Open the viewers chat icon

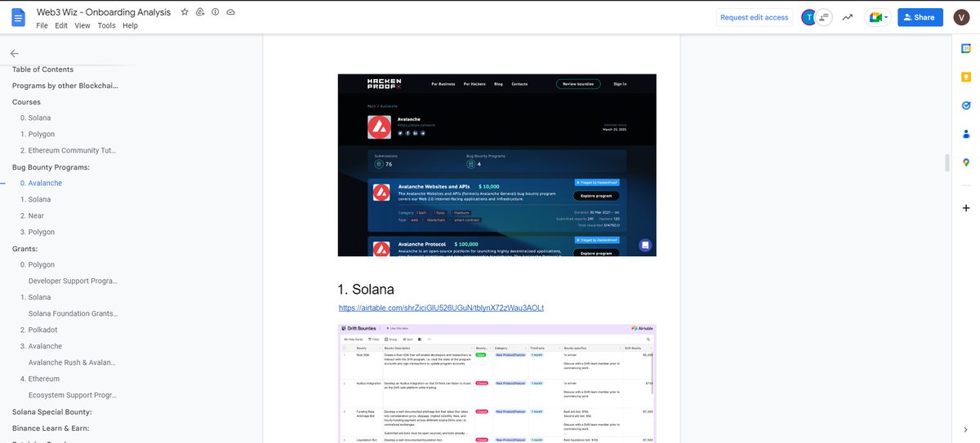823,17
